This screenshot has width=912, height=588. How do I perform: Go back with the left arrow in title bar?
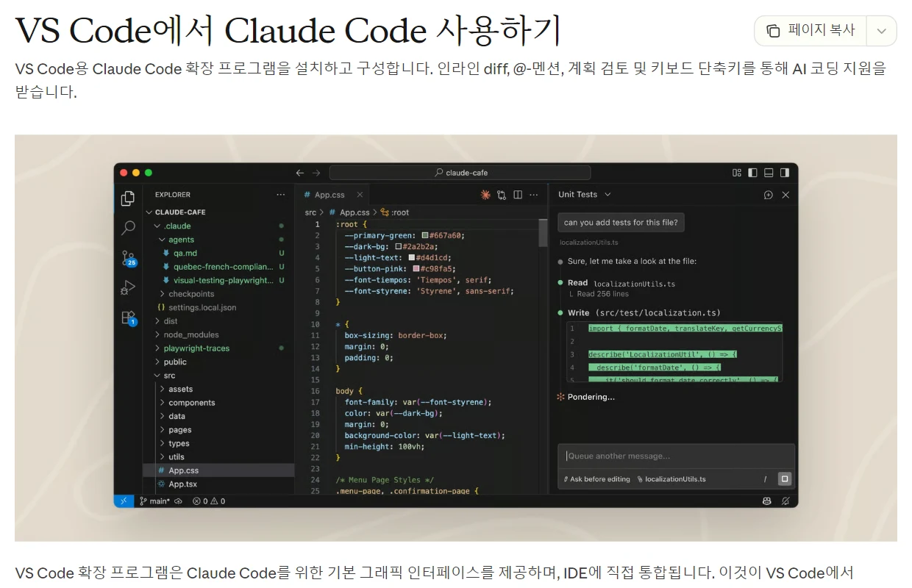300,173
